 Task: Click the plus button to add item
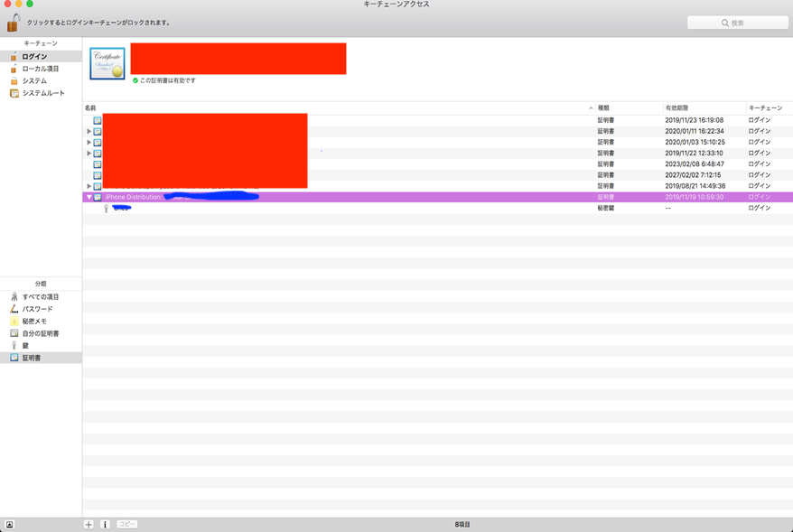click(89, 525)
